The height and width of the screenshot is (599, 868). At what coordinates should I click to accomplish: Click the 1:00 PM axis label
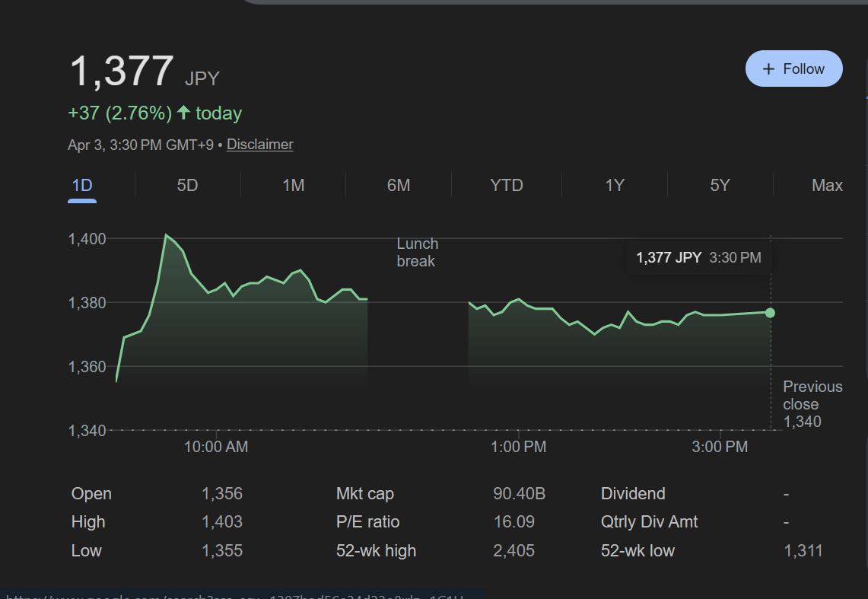518,447
